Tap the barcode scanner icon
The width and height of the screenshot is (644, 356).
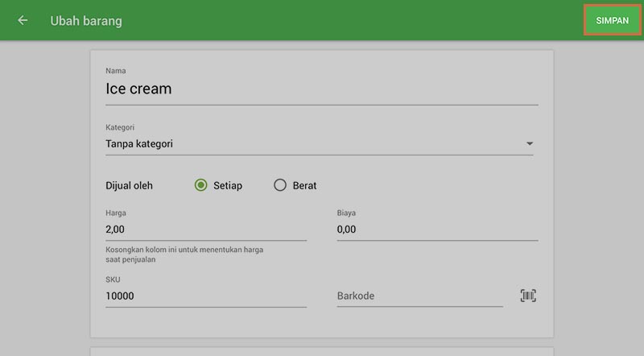coord(528,296)
